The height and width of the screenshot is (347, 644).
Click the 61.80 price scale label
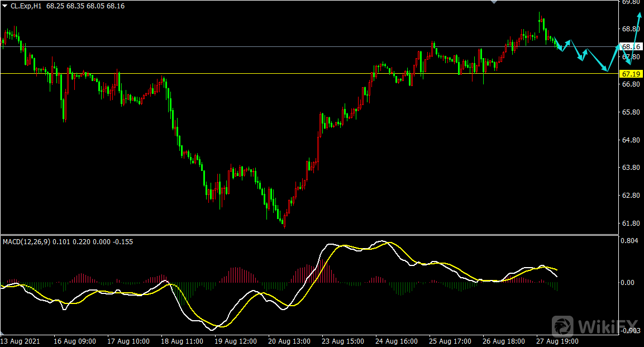[631, 224]
